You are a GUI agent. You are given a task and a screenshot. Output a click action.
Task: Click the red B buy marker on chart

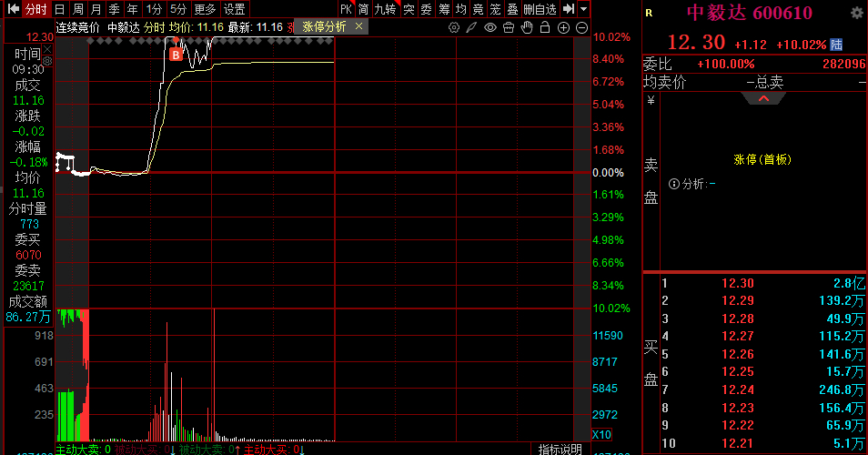pos(176,55)
